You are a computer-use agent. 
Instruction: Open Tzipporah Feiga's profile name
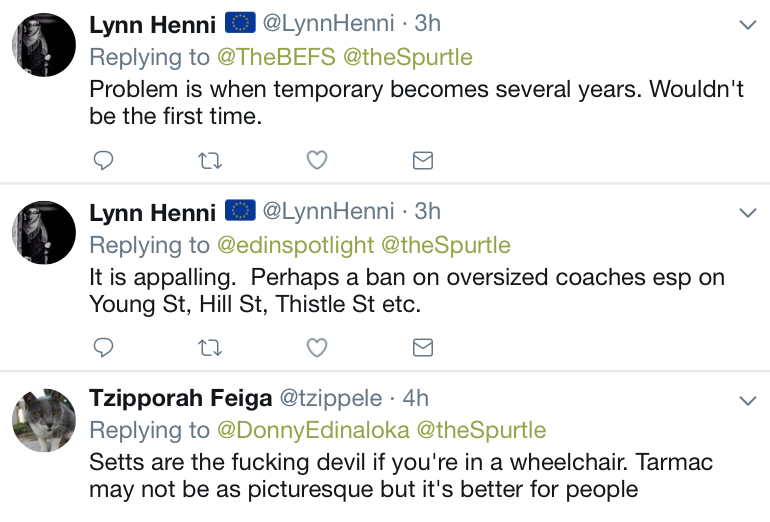(180, 398)
